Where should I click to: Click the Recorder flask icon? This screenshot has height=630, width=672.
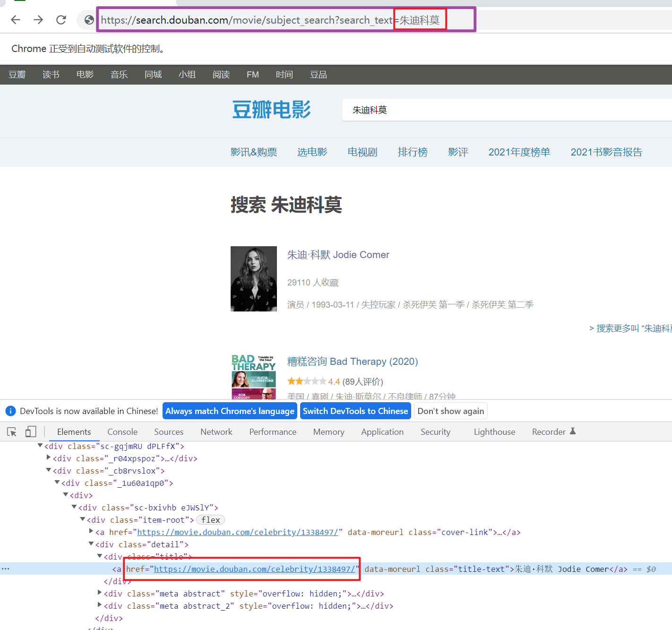pos(573,431)
